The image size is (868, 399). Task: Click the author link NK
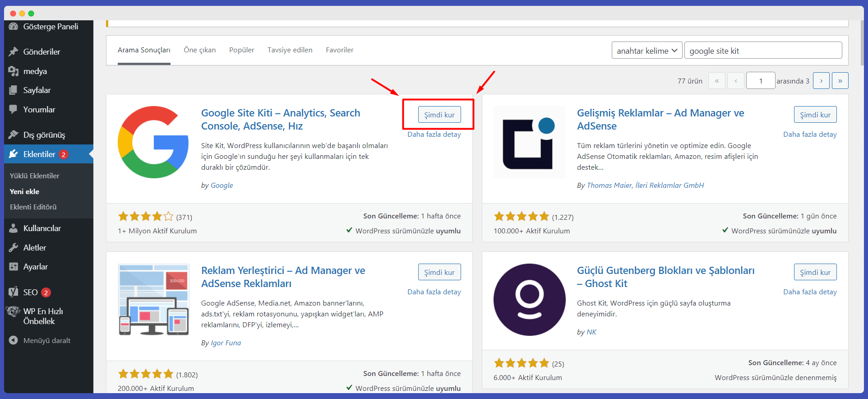tap(591, 332)
